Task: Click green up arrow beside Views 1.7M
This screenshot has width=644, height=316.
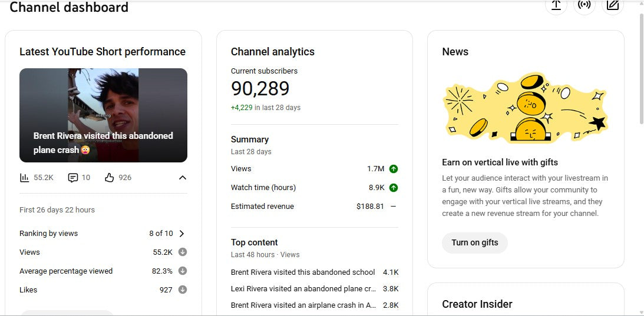Action: tap(394, 169)
